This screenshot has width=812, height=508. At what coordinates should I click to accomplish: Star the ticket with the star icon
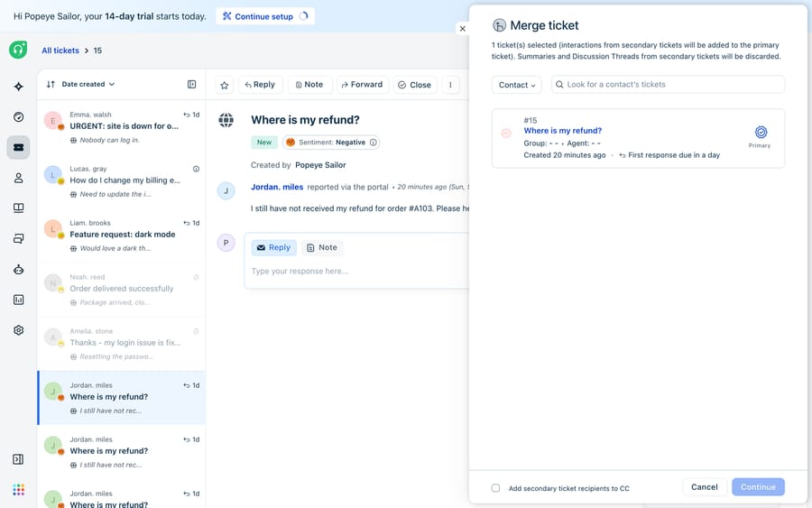tap(225, 85)
